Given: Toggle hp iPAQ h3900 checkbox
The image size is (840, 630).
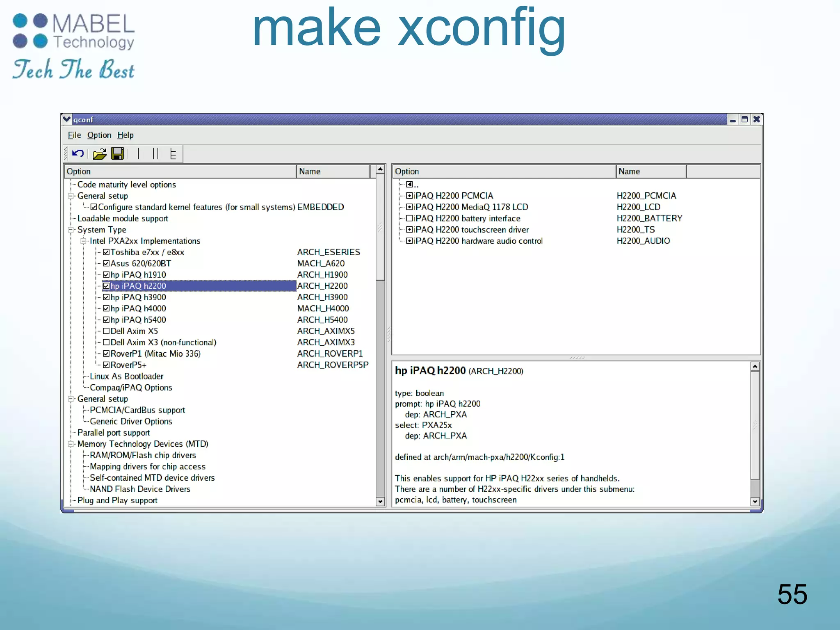Looking at the screenshot, I should (x=106, y=297).
